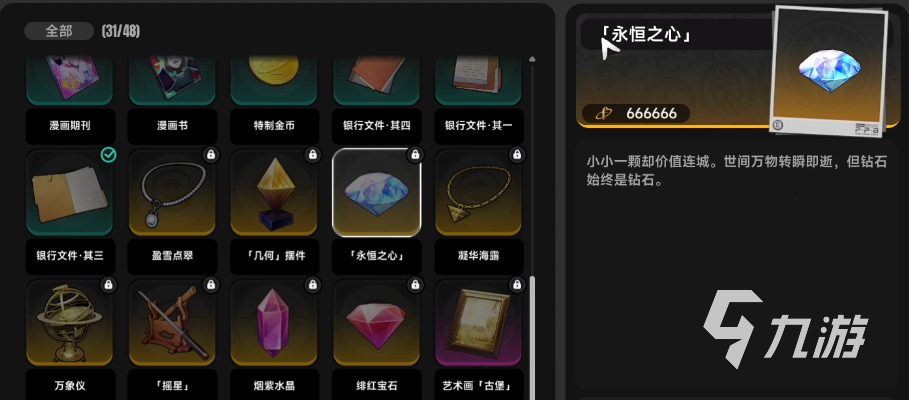Screen dimensions: 909x400
Task: Select the 盈雪点翠 necklace item
Action: coord(172,193)
